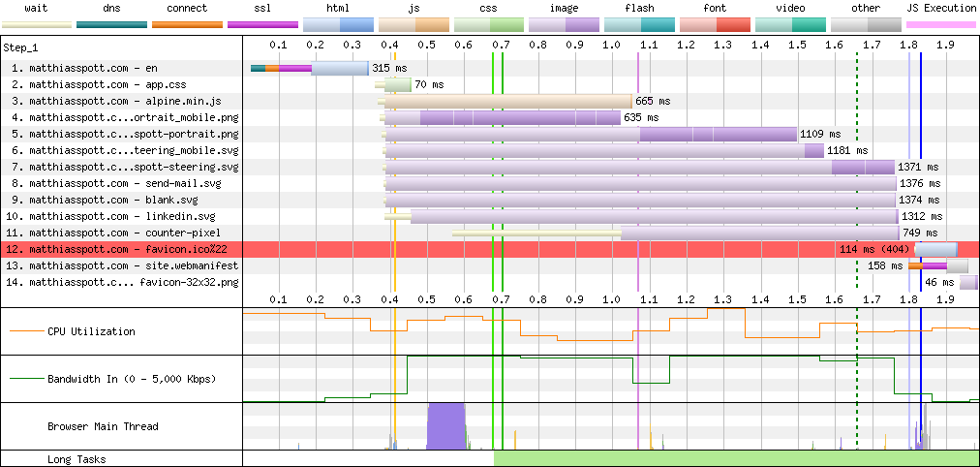Viewport: 980px width, 467px height.
Task: Open request 8 send-mail.svg label
Action: pyautogui.click(x=116, y=184)
